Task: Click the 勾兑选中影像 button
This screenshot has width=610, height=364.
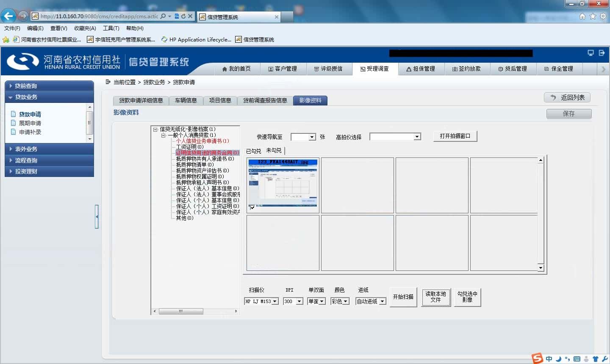Action: coord(467,297)
